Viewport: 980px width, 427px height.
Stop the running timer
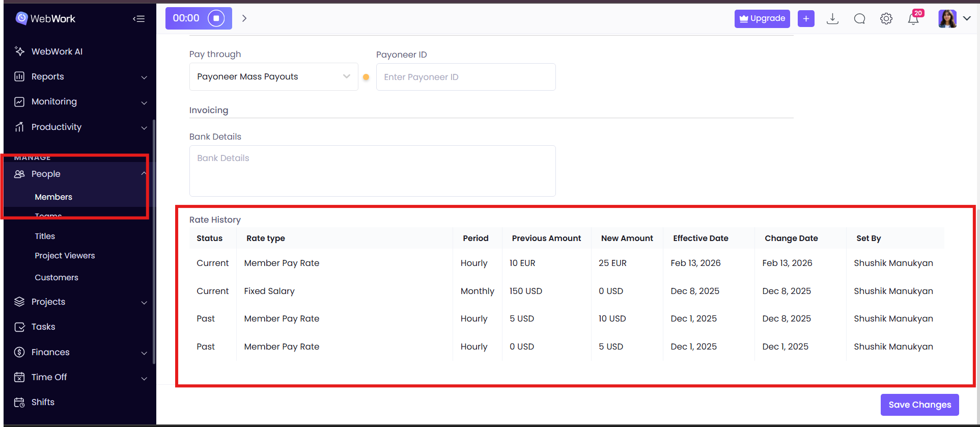pyautogui.click(x=216, y=18)
